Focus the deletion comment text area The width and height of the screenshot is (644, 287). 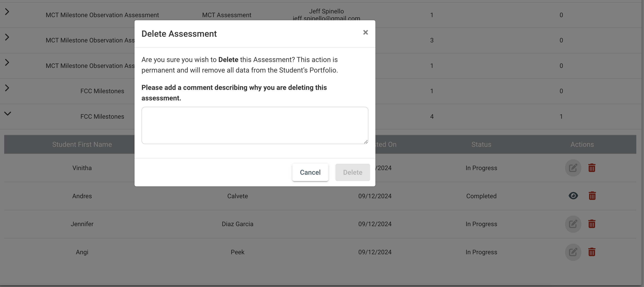pos(255,125)
